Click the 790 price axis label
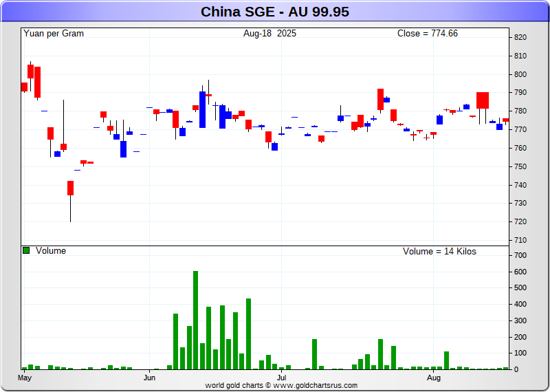550x392 pixels. [x=520, y=93]
